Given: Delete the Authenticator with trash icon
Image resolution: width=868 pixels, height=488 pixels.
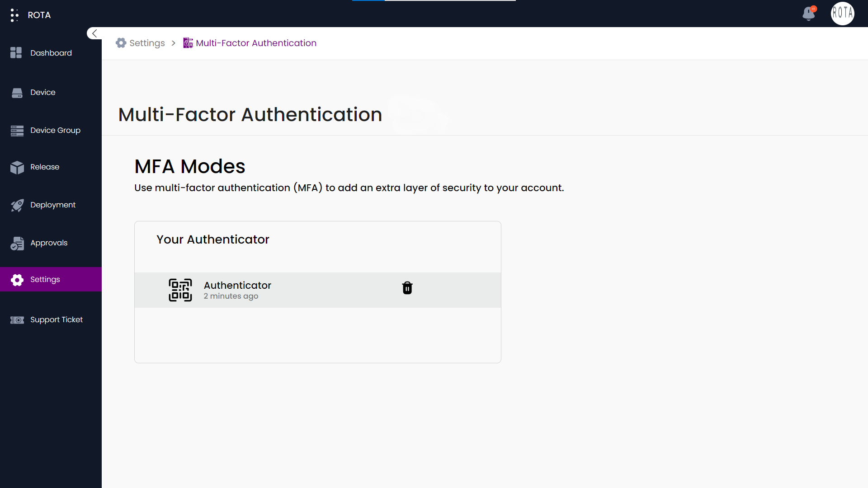Looking at the screenshot, I should (x=407, y=288).
